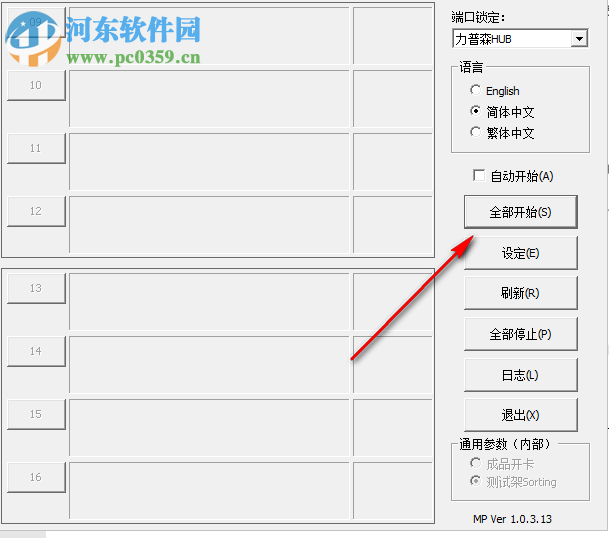Exit using the 退出(X) button
Viewport: 609px width, 538px height.
coord(520,415)
